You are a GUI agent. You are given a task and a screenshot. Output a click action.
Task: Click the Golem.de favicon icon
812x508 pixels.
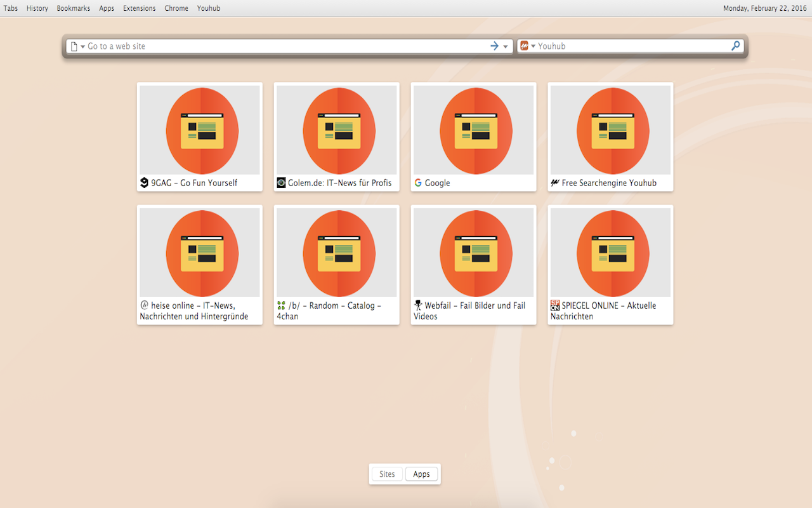281,183
